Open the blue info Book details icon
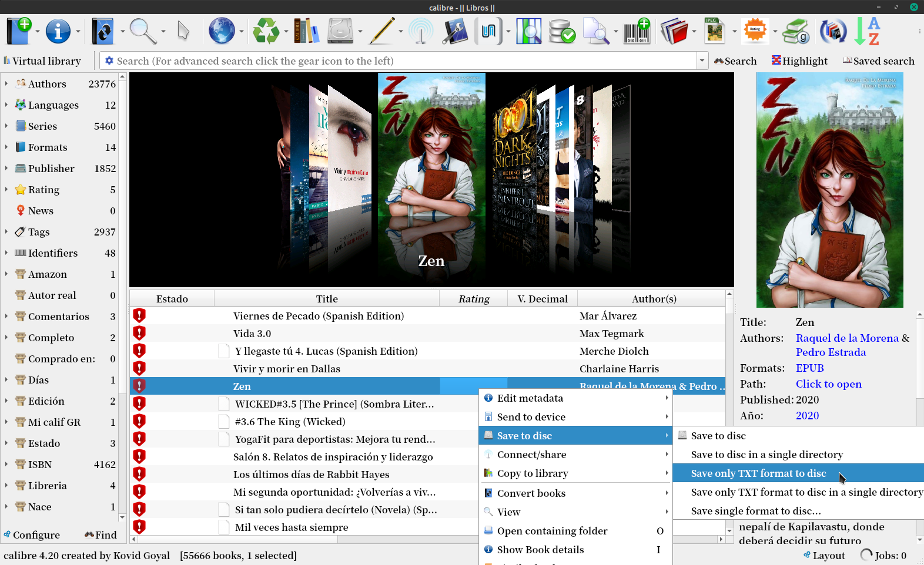 tap(58, 31)
